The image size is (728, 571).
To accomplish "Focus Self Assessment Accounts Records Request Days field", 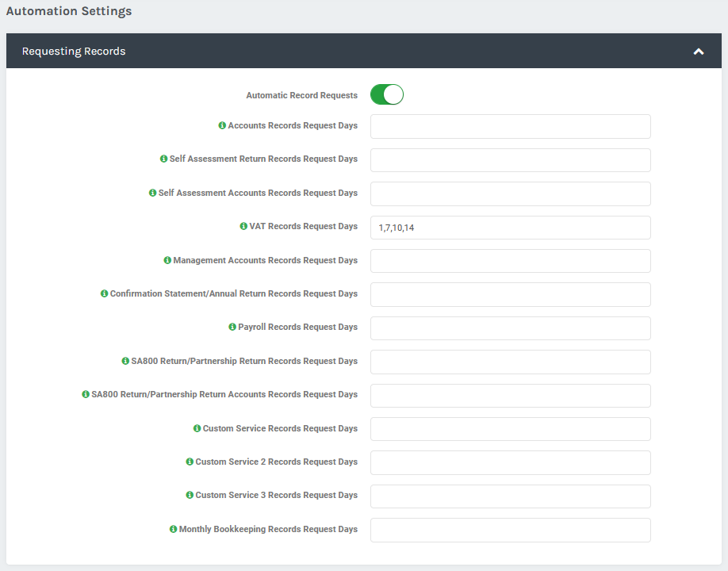I will pos(510,194).
